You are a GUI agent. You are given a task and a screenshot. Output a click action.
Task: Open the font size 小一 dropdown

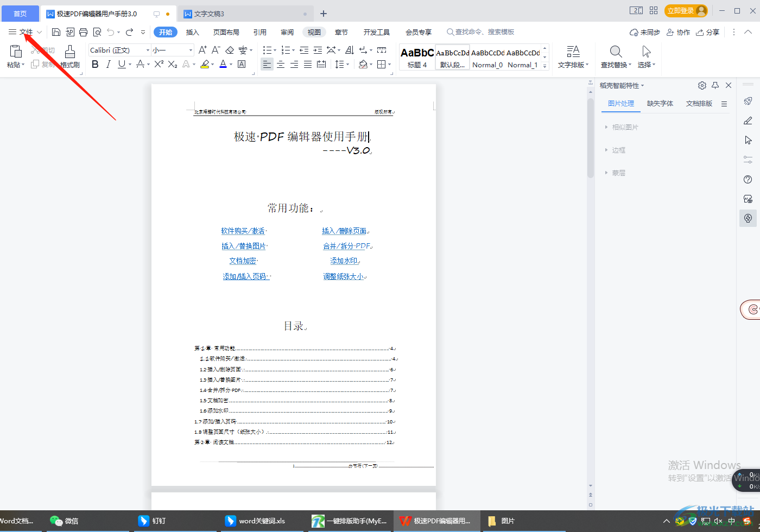pos(191,50)
